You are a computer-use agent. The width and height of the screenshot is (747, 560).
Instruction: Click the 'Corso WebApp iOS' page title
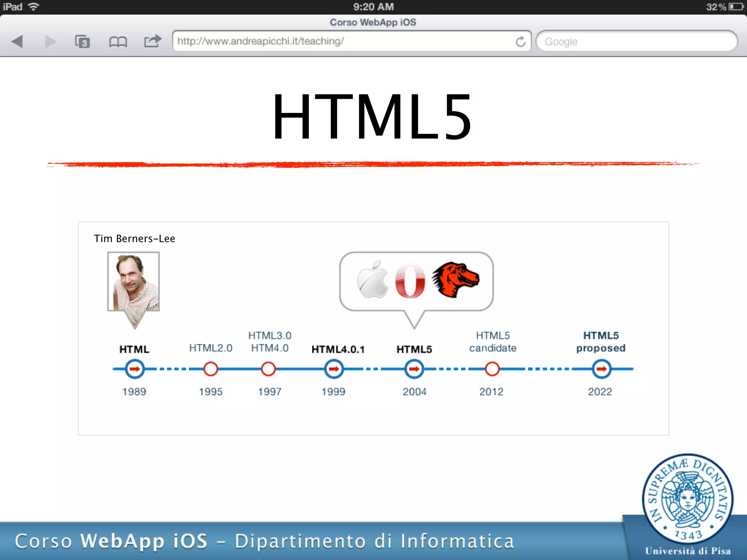point(373,22)
